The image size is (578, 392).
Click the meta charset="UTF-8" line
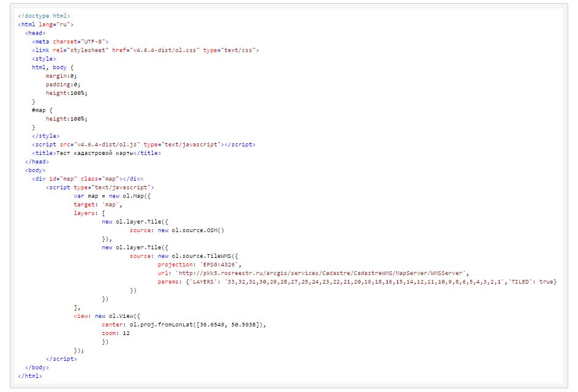(70, 42)
